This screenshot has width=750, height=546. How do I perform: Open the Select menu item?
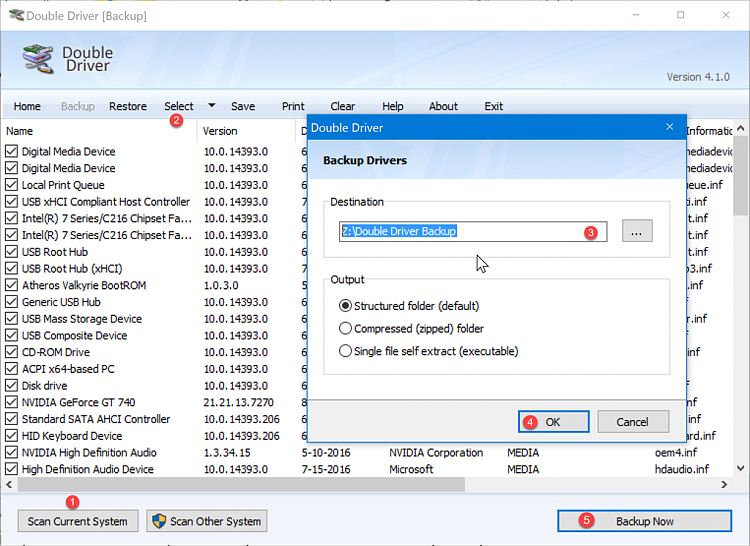[x=179, y=106]
